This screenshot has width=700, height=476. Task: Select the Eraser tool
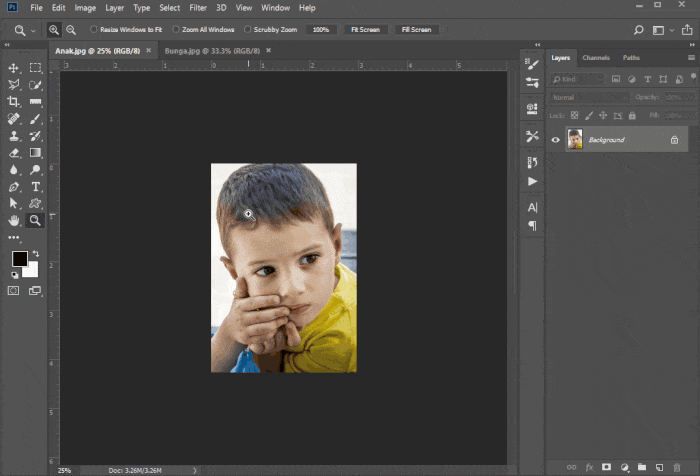13,153
